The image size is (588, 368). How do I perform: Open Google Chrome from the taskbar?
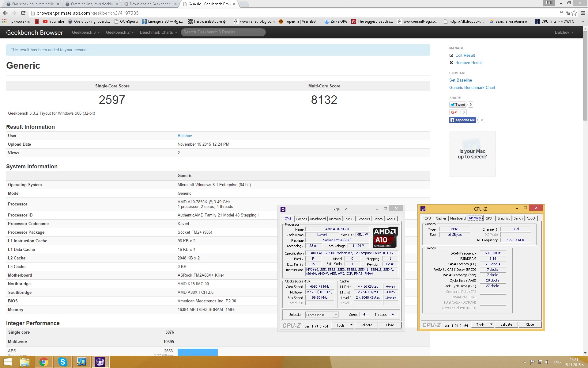(44, 362)
